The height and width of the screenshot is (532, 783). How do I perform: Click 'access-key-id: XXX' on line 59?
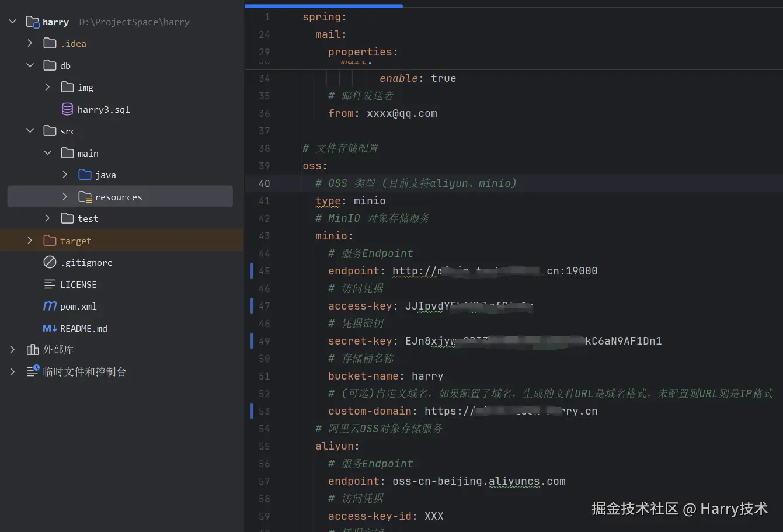385,516
